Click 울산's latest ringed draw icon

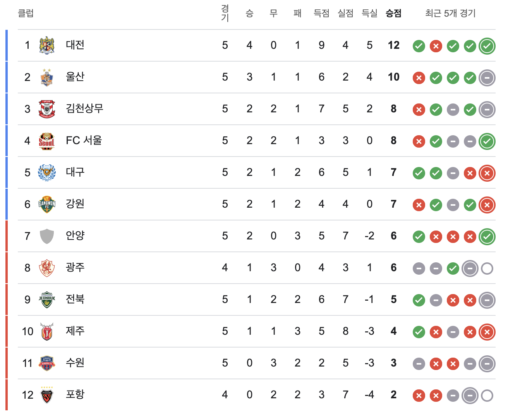click(487, 78)
